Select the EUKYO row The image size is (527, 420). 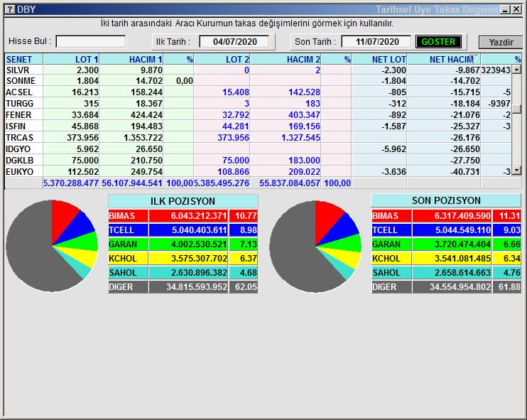[258, 172]
